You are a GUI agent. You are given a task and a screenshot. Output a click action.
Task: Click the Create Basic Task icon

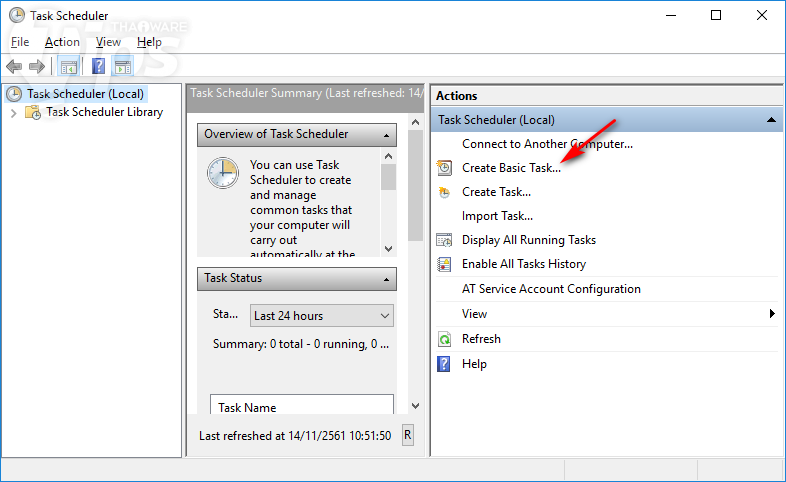coord(445,168)
